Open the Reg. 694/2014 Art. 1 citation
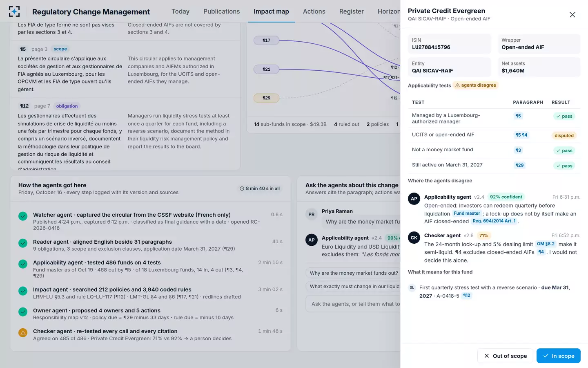The width and height of the screenshot is (588, 368). (x=494, y=221)
